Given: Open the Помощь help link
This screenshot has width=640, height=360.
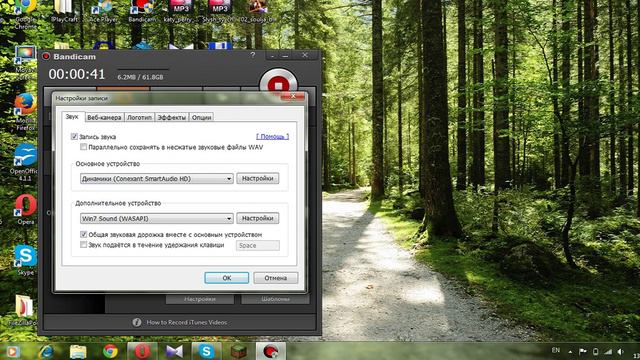Looking at the screenshot, I should coord(272,136).
